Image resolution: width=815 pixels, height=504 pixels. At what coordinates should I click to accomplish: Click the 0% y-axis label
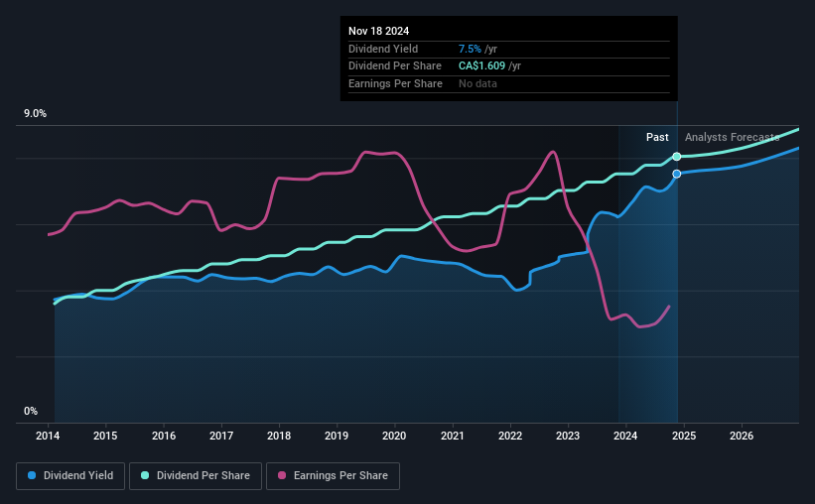pos(31,411)
